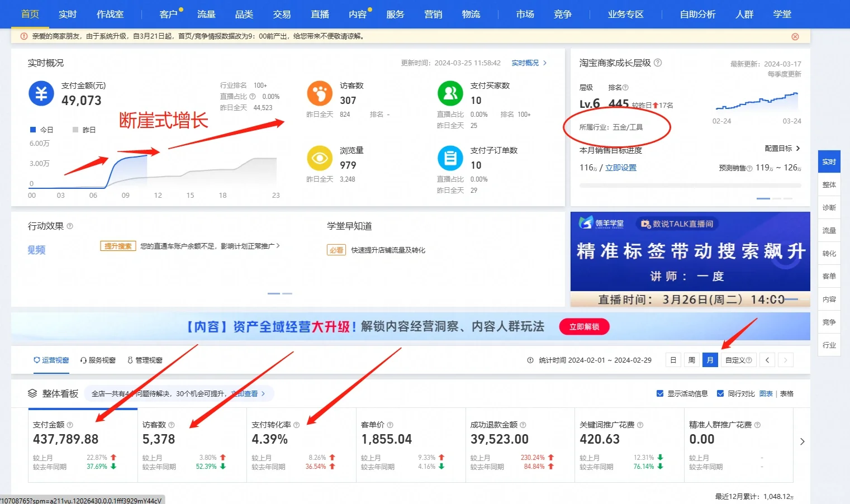Dismiss the system upgrade announcement bar
The height and width of the screenshot is (504, 850).
point(795,36)
